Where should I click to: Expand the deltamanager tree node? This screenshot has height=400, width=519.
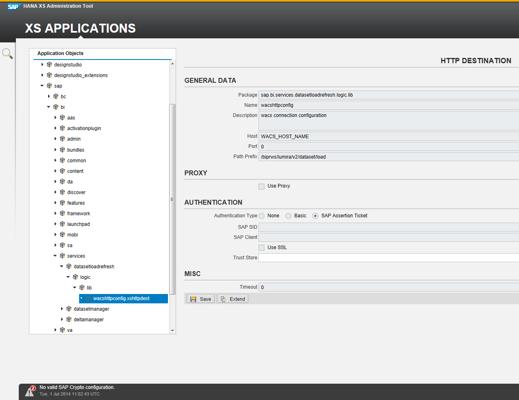[x=62, y=319]
